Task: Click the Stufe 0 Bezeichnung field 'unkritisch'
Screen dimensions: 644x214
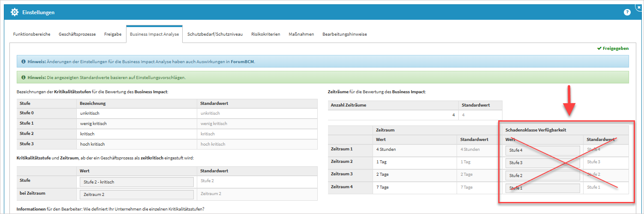Action: pos(136,113)
